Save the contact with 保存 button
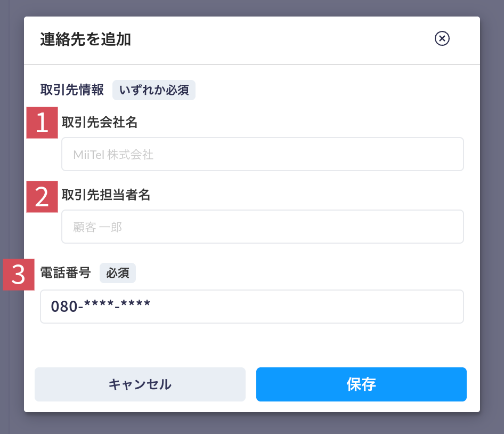The image size is (504, 434). [361, 384]
